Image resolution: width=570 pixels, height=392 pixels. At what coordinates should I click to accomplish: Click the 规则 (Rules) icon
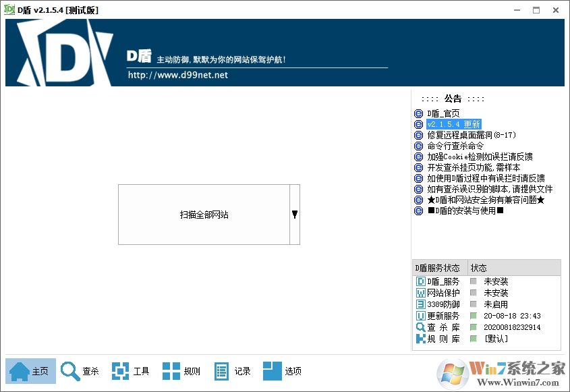point(172,370)
